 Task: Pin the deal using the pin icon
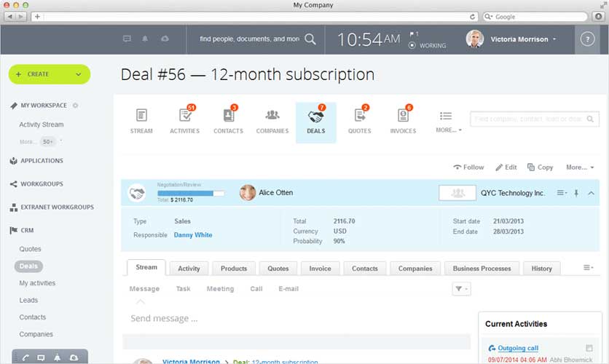(576, 193)
